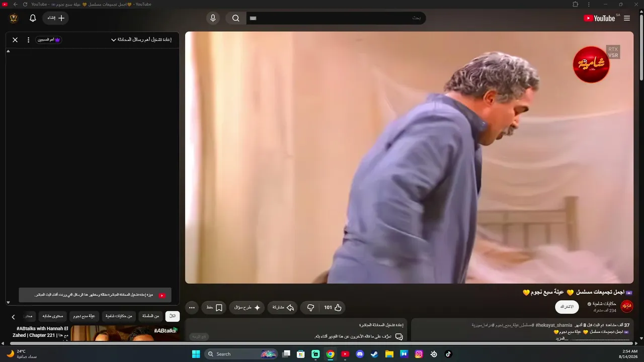Open the YouTube app taskbar icon
This screenshot has width=644, height=362.
(x=345, y=354)
